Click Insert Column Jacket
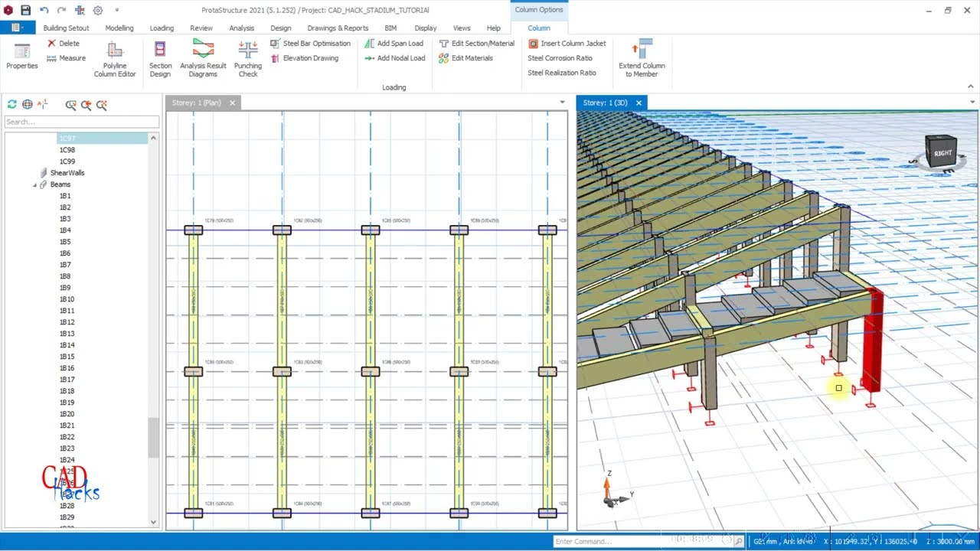This screenshot has height=551, width=980. [x=567, y=44]
